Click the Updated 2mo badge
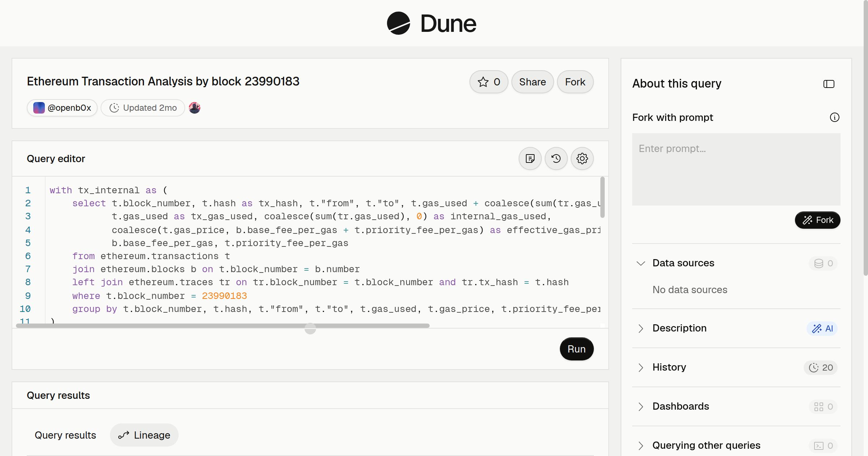868x456 pixels. (x=143, y=108)
